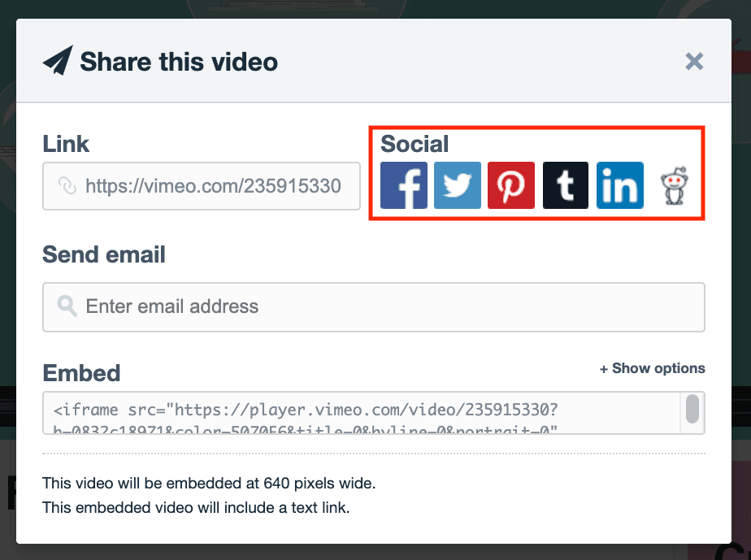Focus the Enter email address field
Image resolution: width=751 pixels, height=560 pixels.
point(374,307)
